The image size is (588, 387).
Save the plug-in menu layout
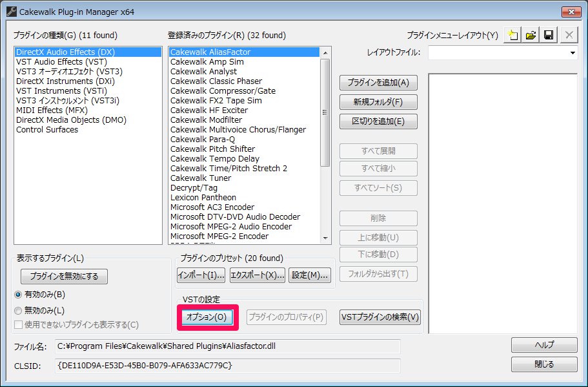coord(549,36)
